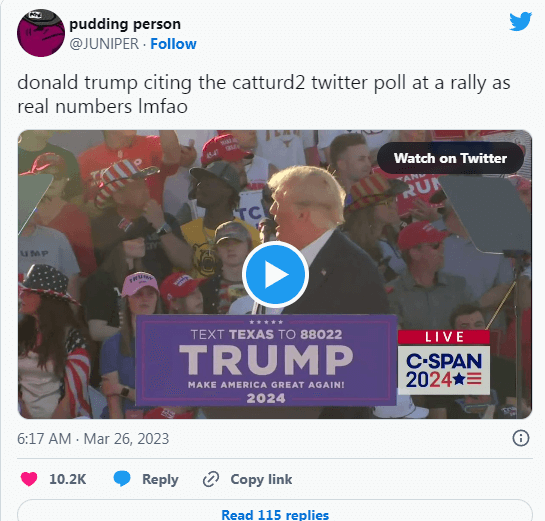Click the LIVE badge in the video

444,337
